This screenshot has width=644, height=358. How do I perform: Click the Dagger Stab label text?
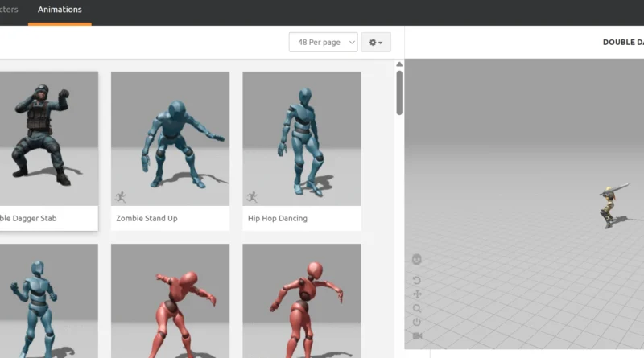pos(28,218)
